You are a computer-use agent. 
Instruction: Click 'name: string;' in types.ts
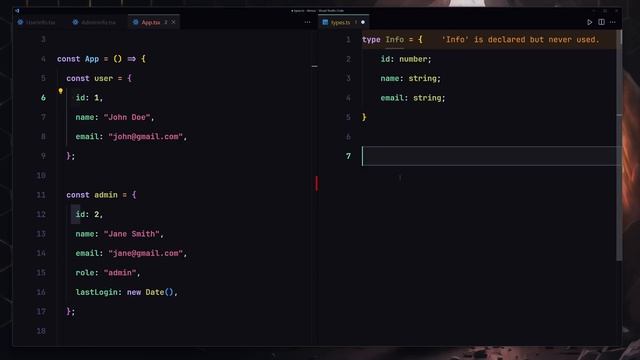(x=411, y=78)
